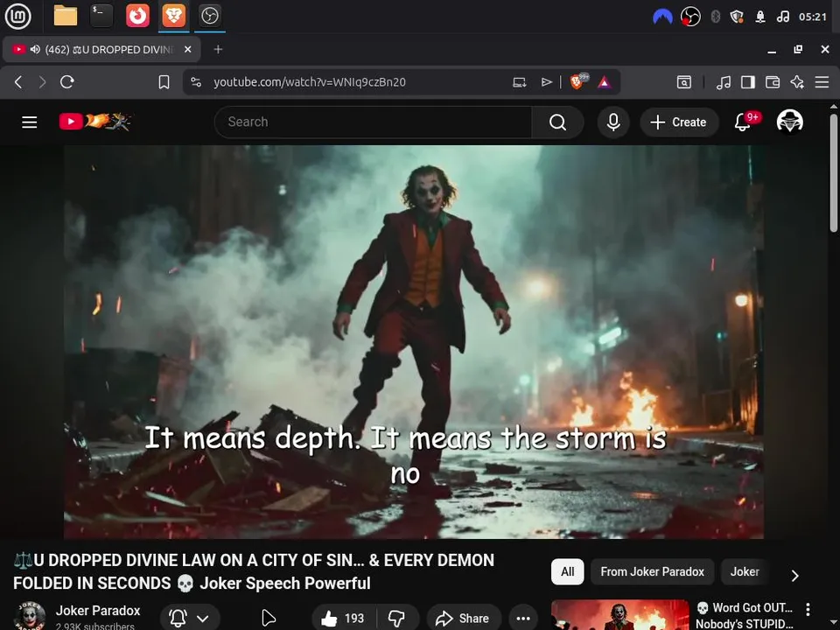Toggle the browser sidebar panel
This screenshot has width=840, height=630.
tap(748, 82)
